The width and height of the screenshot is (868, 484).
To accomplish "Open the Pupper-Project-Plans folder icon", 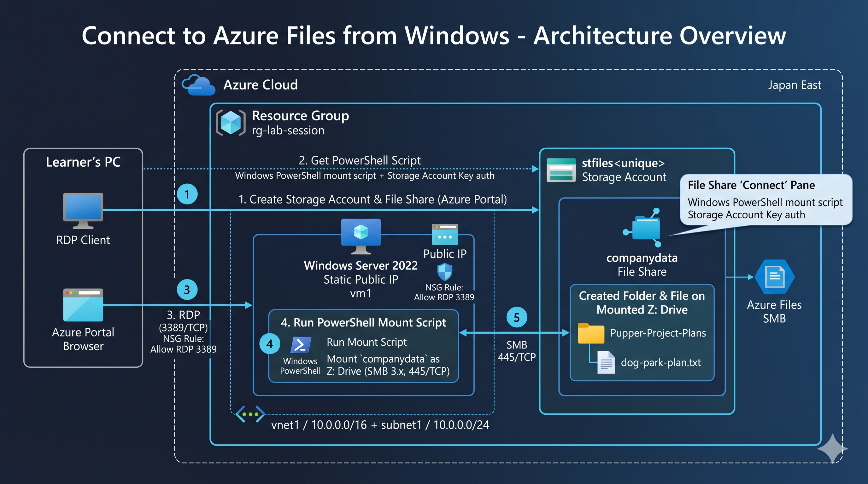I will [x=591, y=333].
